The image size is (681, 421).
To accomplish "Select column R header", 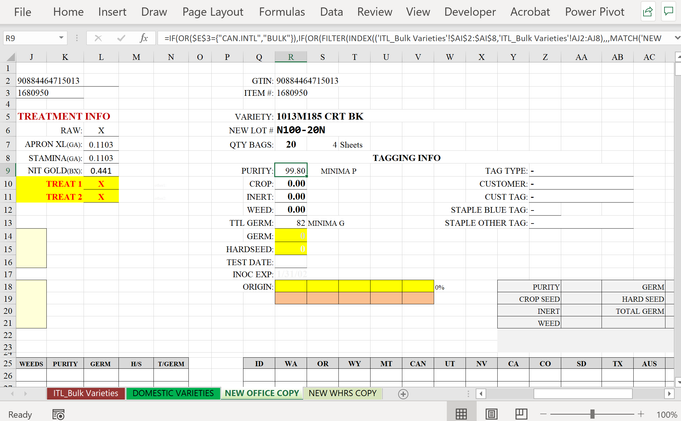I will pyautogui.click(x=291, y=57).
